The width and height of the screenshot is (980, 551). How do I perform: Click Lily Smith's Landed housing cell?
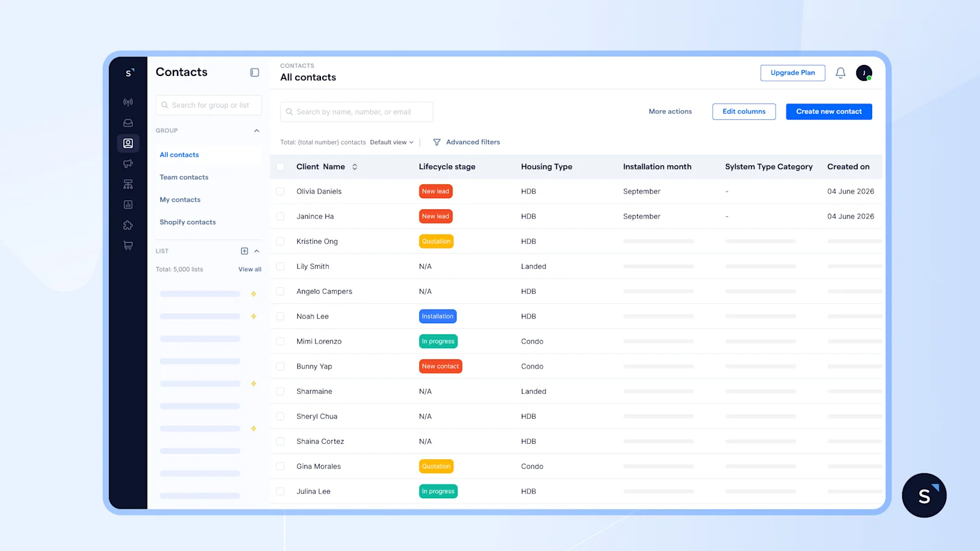[x=533, y=266]
